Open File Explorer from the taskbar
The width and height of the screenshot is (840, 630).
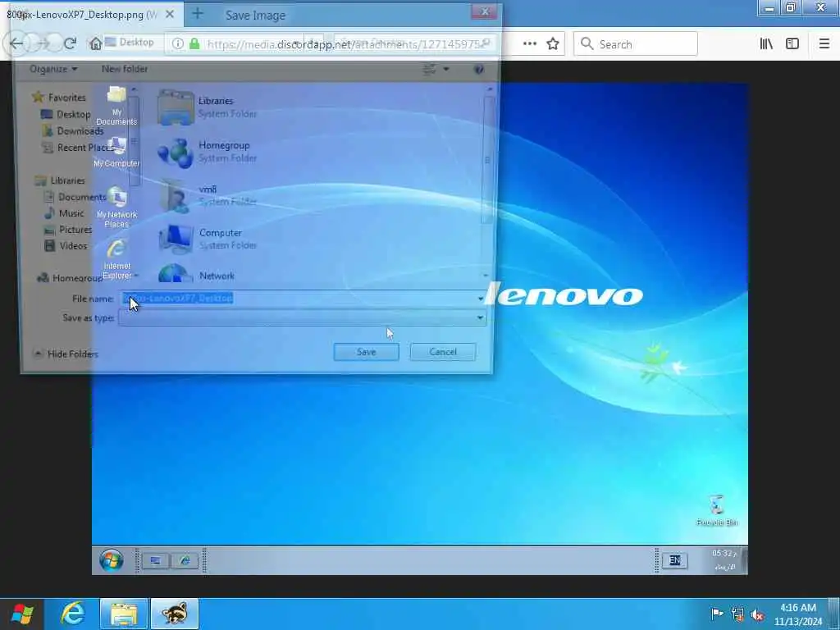124,614
